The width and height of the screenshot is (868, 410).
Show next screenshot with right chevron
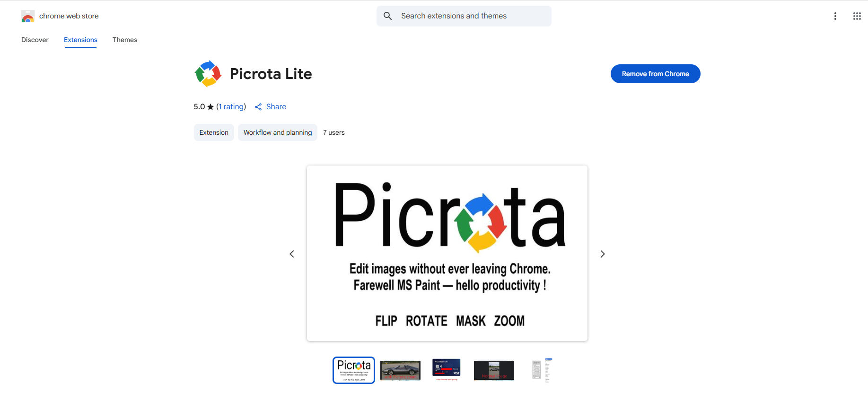pos(603,254)
